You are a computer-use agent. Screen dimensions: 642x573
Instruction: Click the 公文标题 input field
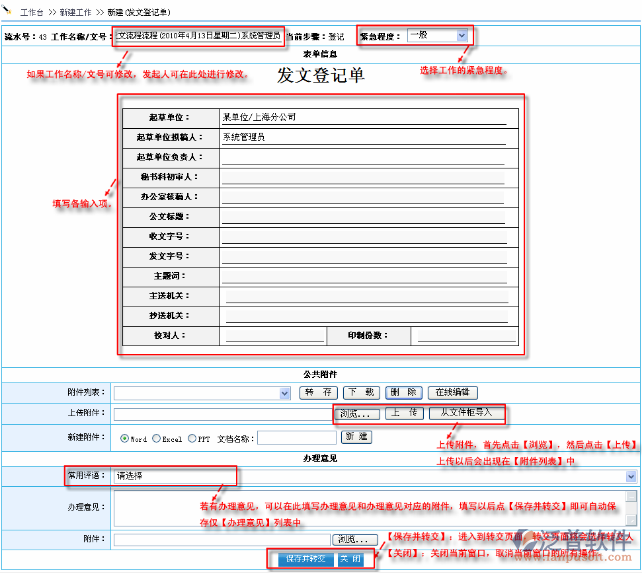[363, 216]
